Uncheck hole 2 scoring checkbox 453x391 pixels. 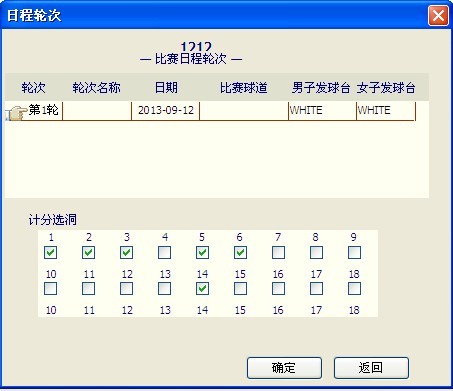tap(88, 252)
